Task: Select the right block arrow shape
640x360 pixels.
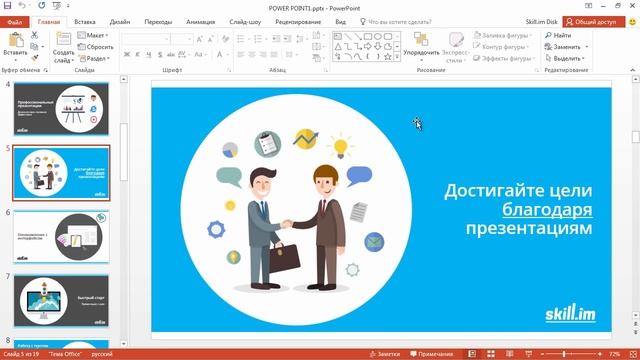Action: [x=368, y=47]
